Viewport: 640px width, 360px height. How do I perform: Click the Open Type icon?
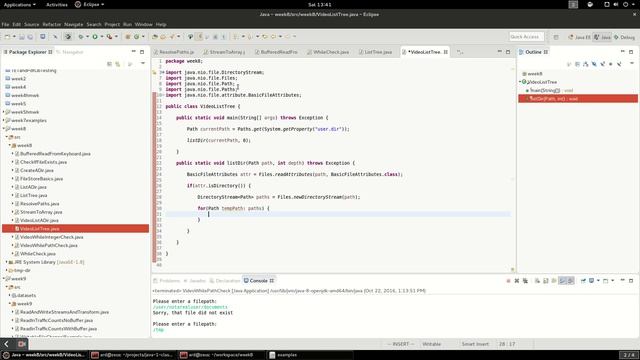(x=155, y=37)
